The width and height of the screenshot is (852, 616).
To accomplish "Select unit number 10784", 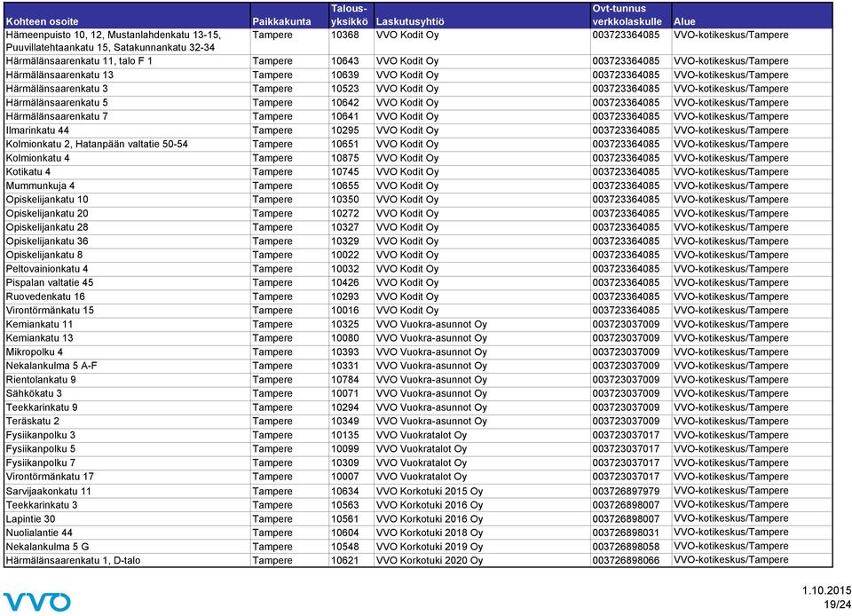I will pos(345,380).
